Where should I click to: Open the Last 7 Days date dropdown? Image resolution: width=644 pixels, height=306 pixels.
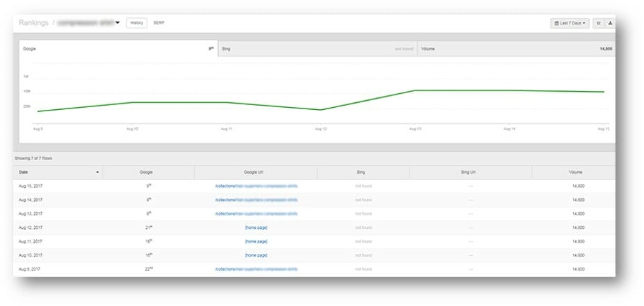[570, 23]
